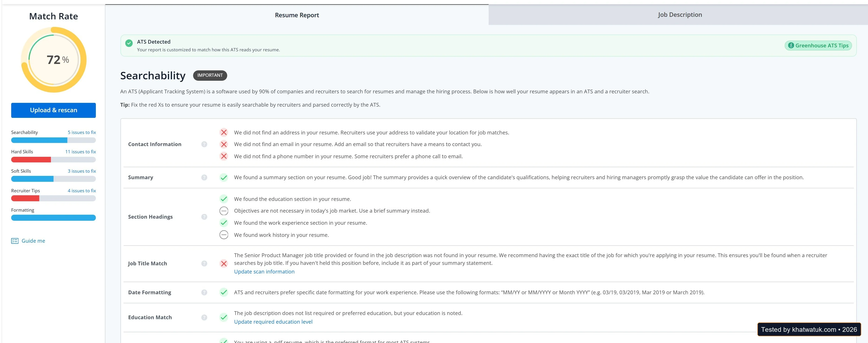Switch to the Resume Report tab
This screenshot has width=868, height=343.
(297, 15)
